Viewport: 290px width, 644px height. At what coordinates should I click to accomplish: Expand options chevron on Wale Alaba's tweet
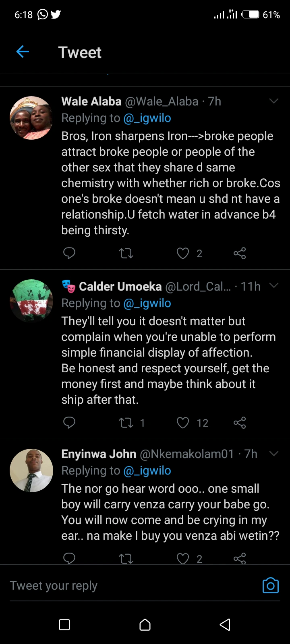(x=274, y=101)
